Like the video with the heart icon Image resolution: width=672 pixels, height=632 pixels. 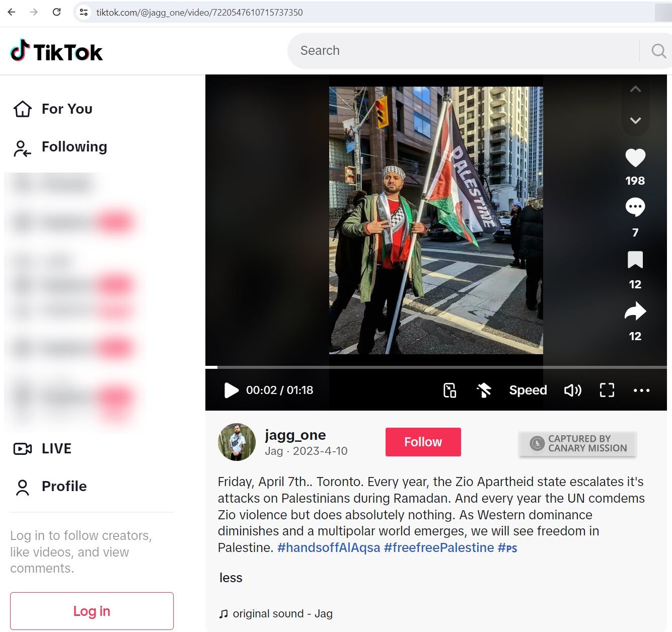pyautogui.click(x=635, y=158)
